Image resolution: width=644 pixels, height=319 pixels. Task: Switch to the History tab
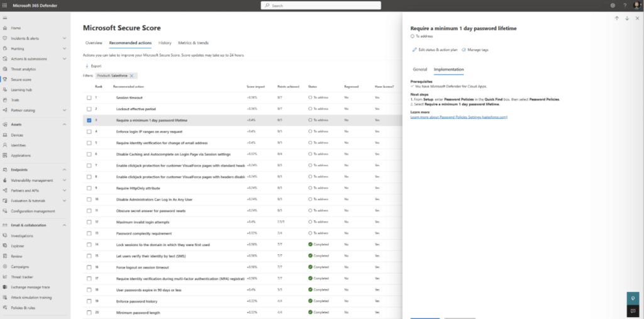tap(165, 43)
